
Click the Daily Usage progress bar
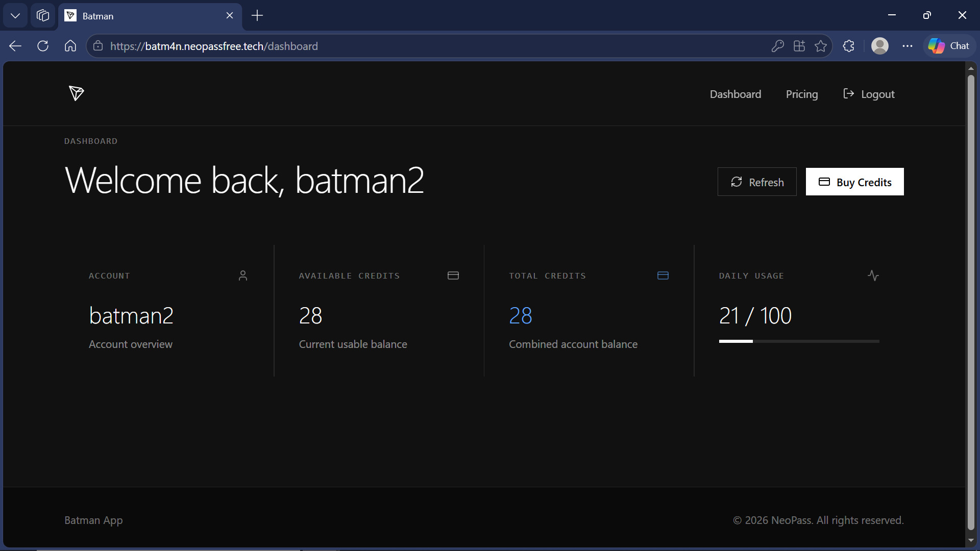pyautogui.click(x=798, y=341)
